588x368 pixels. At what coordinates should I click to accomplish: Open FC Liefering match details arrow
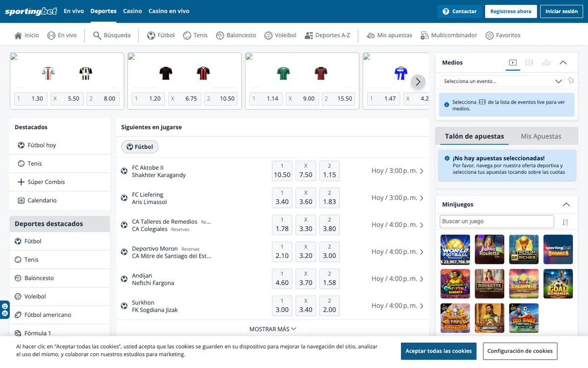[421, 198]
